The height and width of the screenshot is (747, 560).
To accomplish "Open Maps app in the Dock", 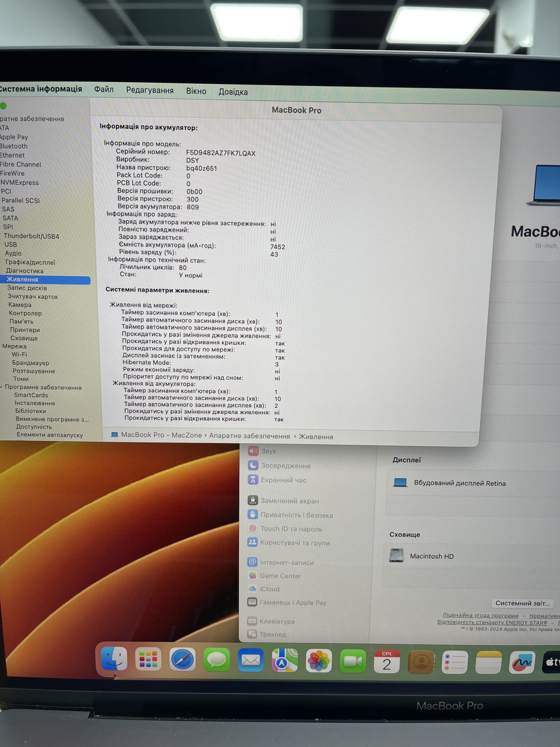I will pyautogui.click(x=285, y=660).
